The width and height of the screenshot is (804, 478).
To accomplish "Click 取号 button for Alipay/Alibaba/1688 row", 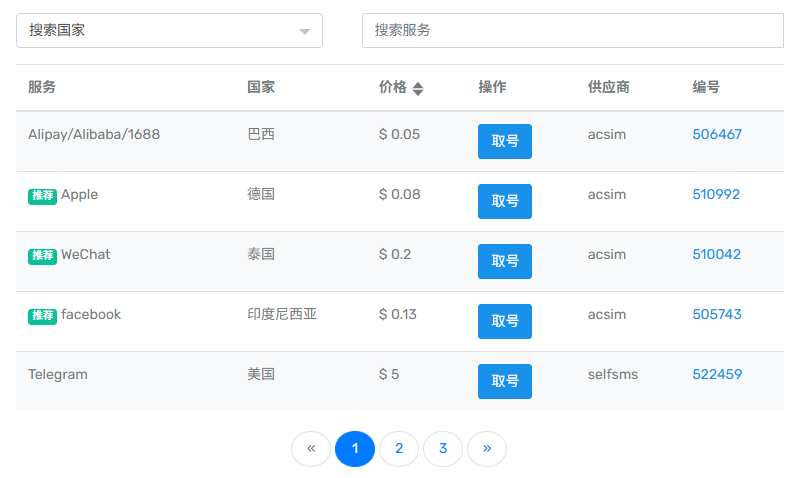I will (x=504, y=141).
